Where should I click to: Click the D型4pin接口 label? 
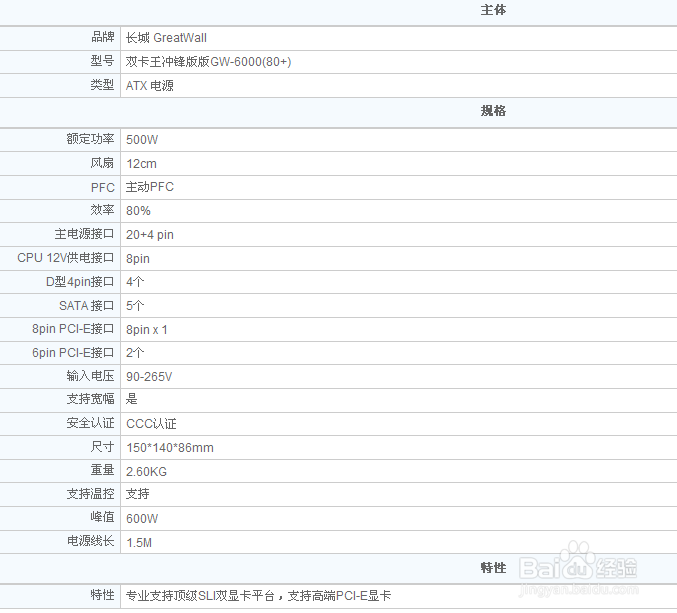click(x=80, y=282)
